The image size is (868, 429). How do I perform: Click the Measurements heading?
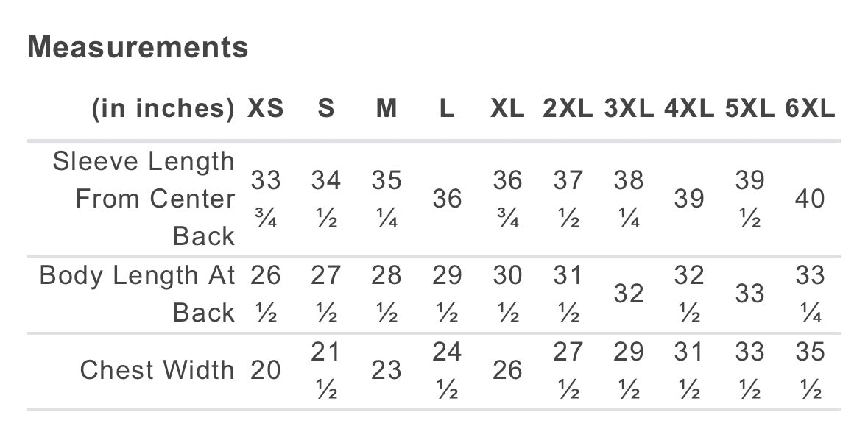138,48
